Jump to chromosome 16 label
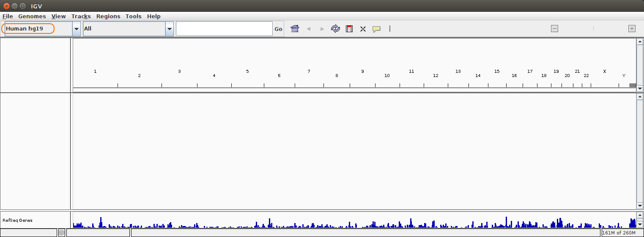This screenshot has width=644, height=237. tap(514, 76)
